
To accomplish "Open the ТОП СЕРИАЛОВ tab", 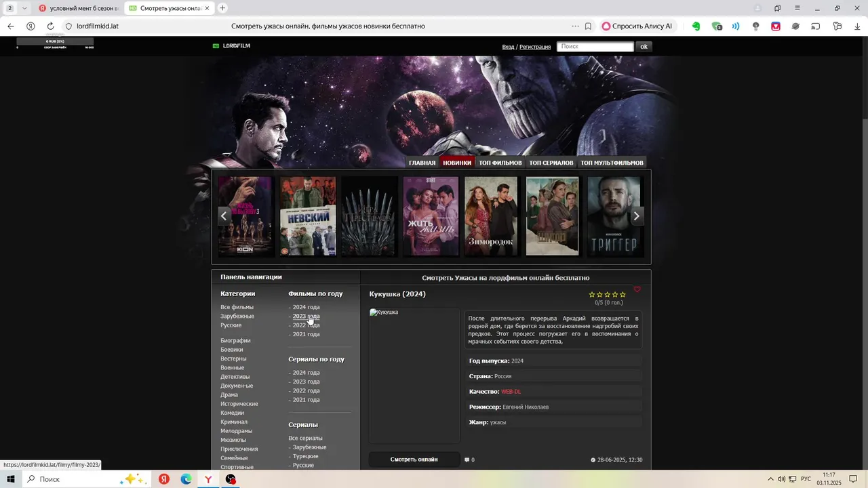I will click(551, 163).
